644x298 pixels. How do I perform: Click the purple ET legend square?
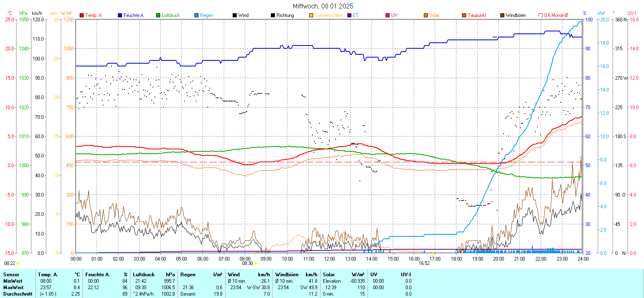click(349, 15)
